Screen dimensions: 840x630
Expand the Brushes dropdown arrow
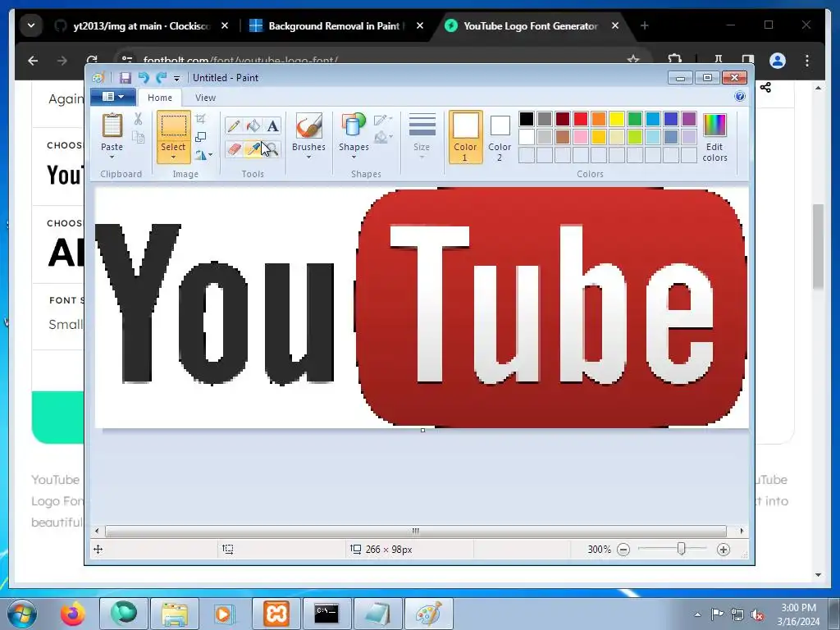tap(308, 157)
